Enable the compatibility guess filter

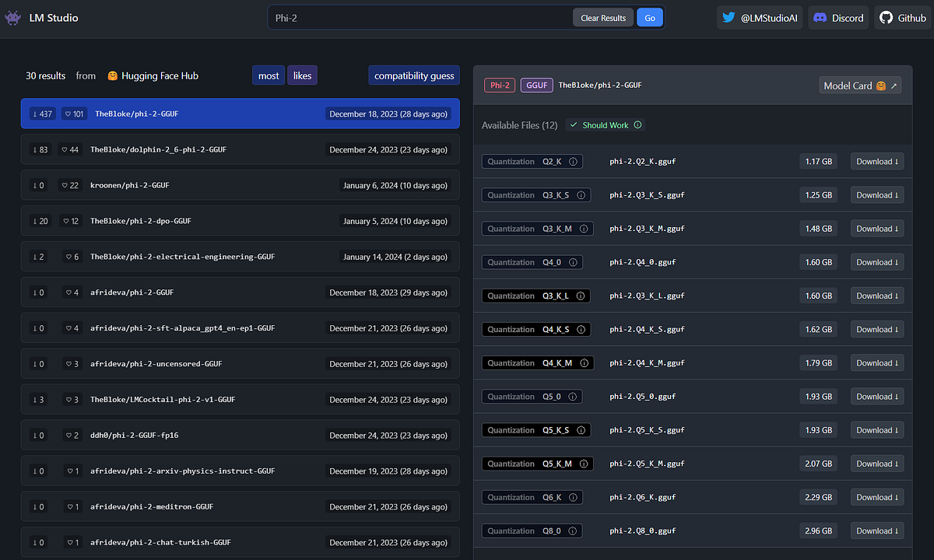click(x=413, y=75)
